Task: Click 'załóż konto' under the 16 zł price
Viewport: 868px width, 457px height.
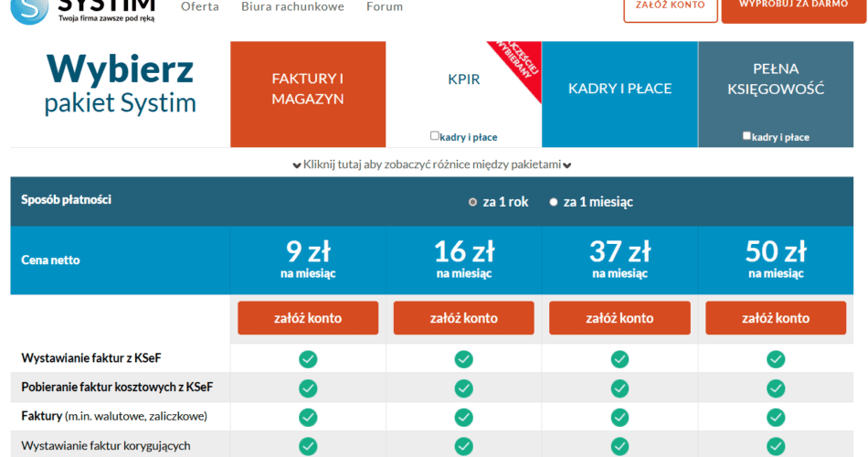Action: click(x=464, y=318)
